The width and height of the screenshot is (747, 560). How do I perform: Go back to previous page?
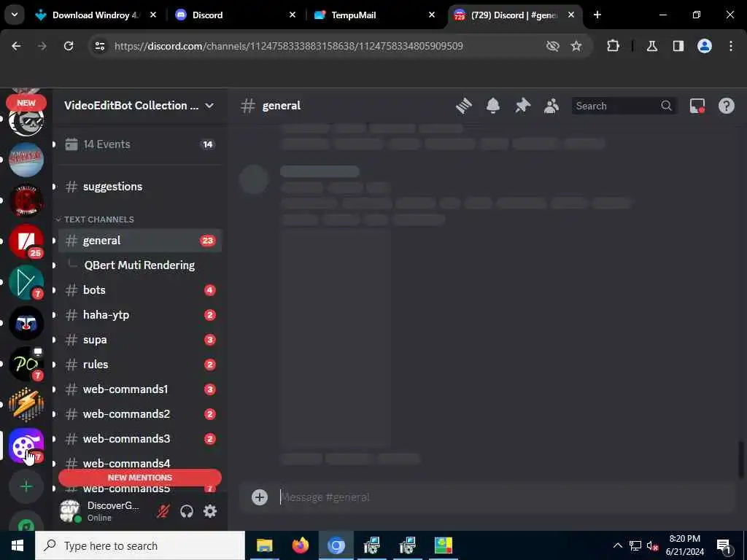click(16, 46)
